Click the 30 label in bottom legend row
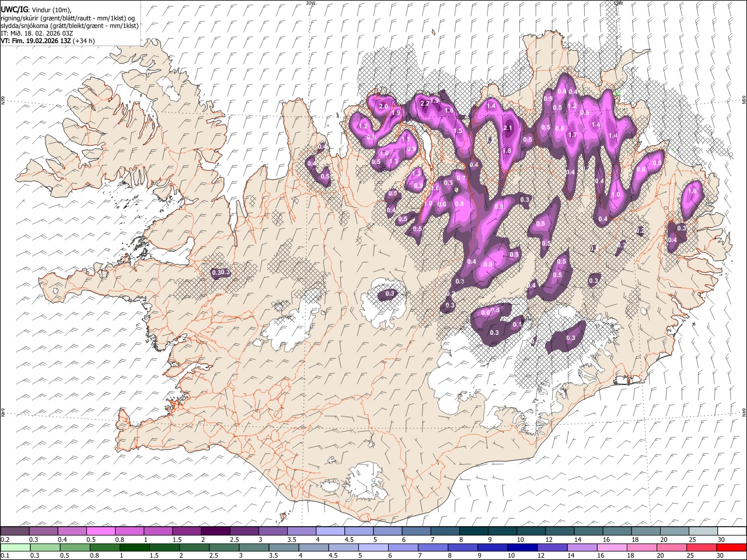This screenshot has width=747, height=560. (x=721, y=556)
